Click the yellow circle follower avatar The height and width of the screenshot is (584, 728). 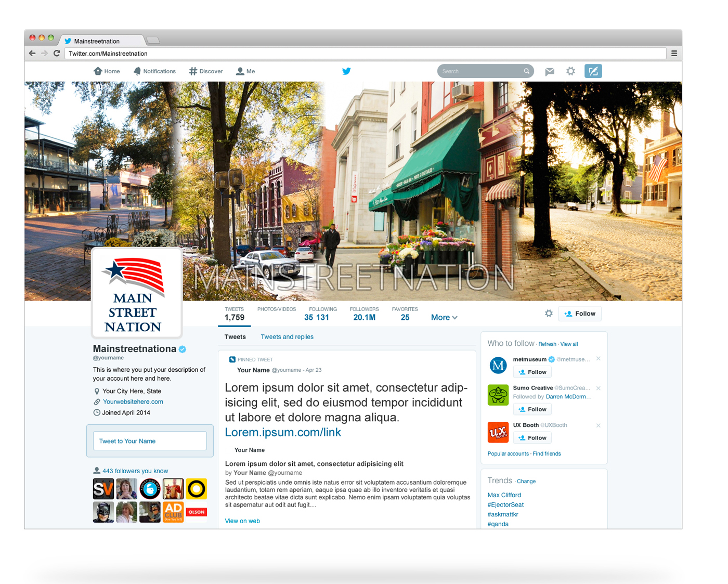pyautogui.click(x=197, y=489)
